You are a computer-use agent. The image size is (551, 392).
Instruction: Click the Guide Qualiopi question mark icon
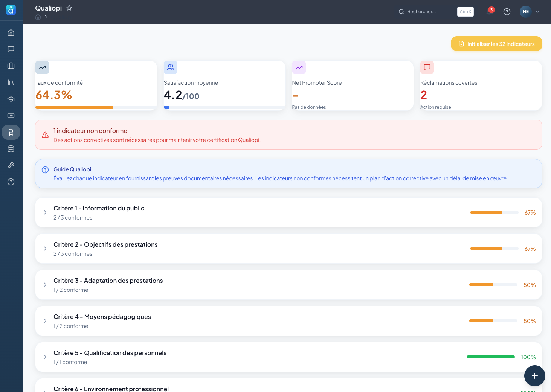pos(45,170)
